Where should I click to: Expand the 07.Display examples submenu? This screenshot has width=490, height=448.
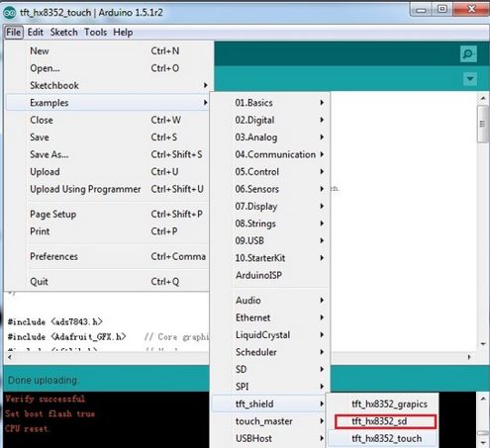pyautogui.click(x=270, y=207)
